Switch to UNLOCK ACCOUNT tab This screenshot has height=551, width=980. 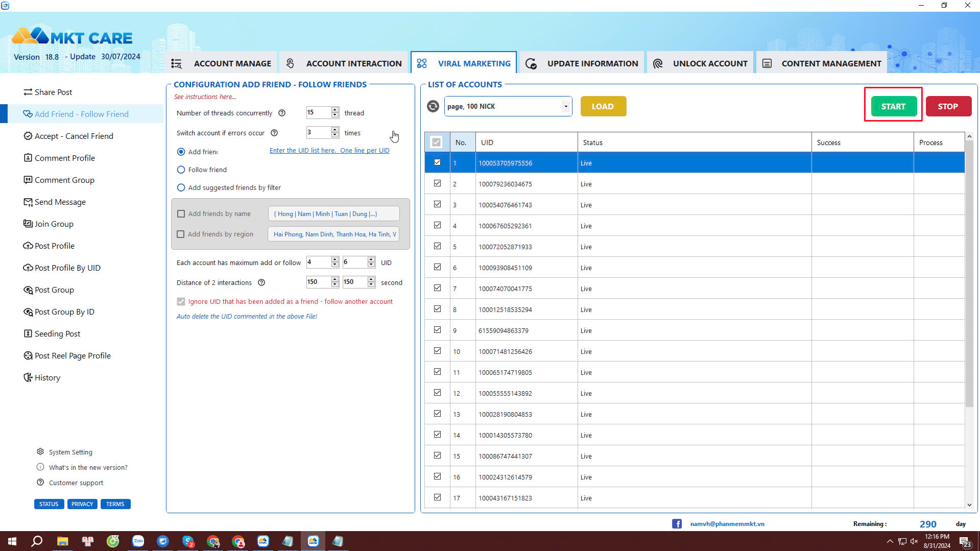[x=701, y=63]
